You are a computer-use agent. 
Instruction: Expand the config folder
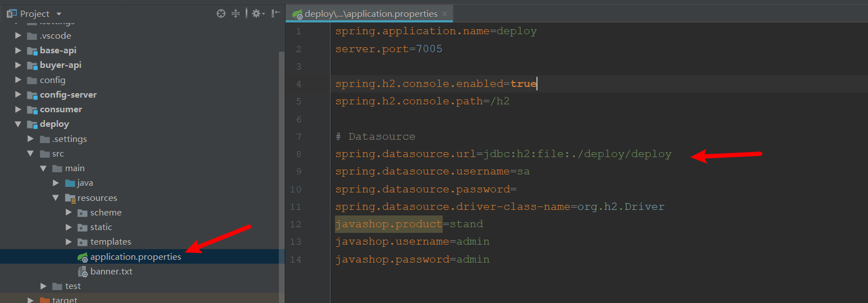[19, 80]
